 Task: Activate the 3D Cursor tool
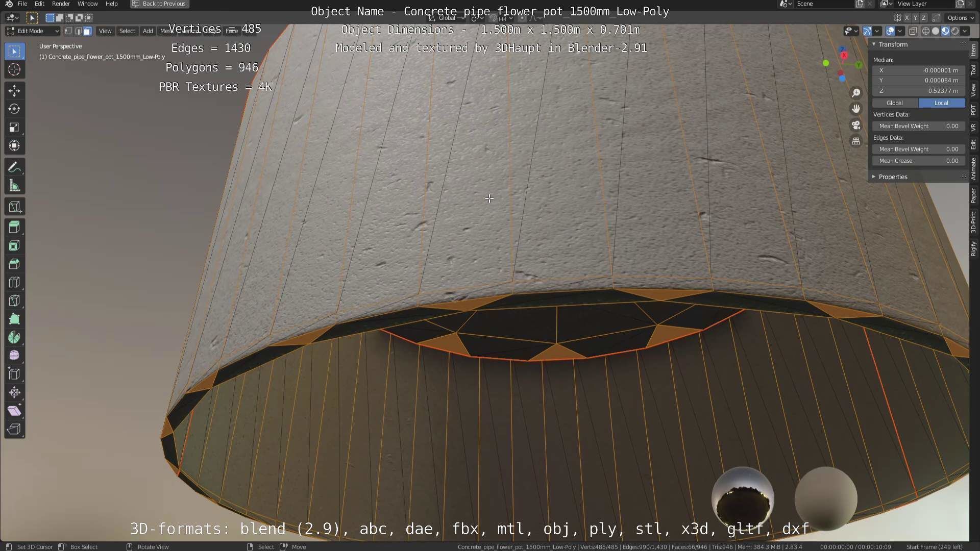(x=14, y=70)
